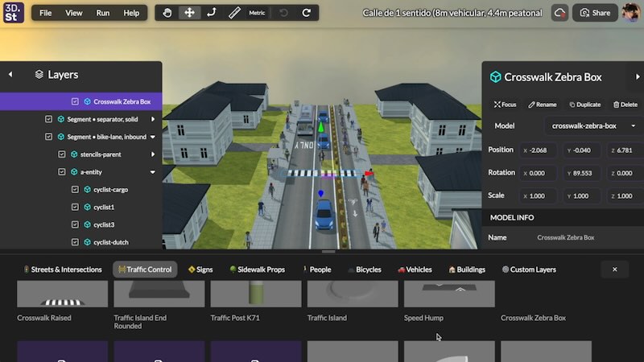The height and width of the screenshot is (362, 644).
Task: Edit the Rotation Y field 89.553
Action: pos(581,173)
